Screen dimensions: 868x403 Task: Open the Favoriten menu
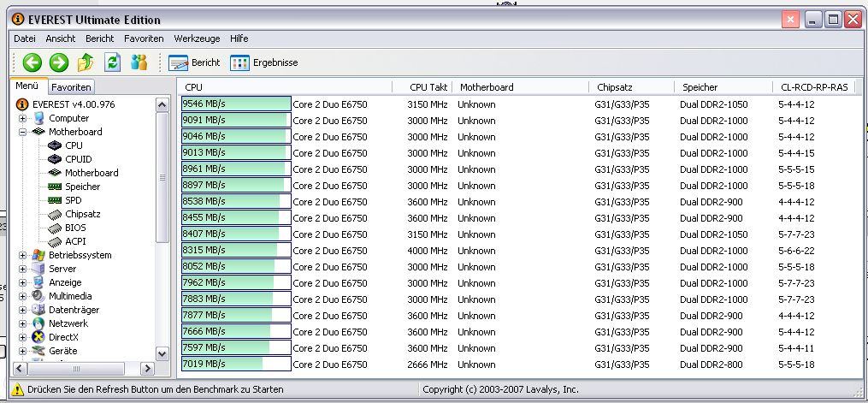tap(144, 39)
